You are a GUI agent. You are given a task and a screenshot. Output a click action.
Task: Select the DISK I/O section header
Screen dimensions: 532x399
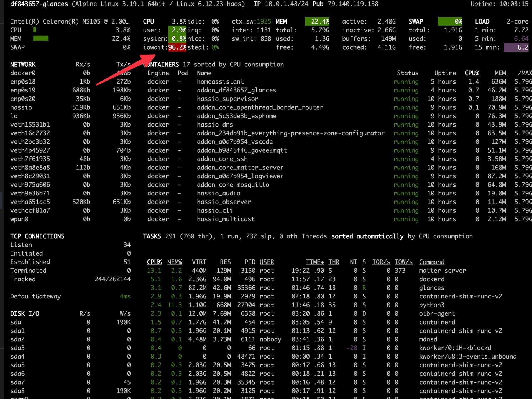coord(25,313)
